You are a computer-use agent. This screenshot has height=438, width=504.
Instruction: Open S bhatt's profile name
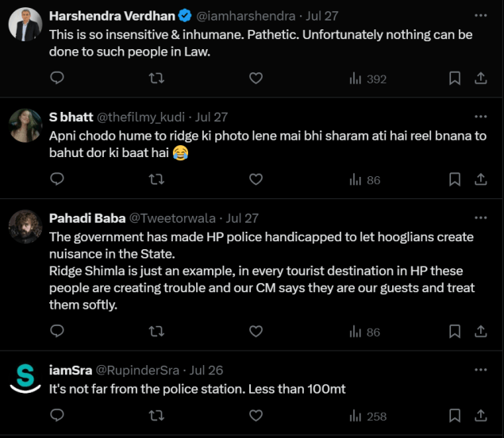(71, 117)
